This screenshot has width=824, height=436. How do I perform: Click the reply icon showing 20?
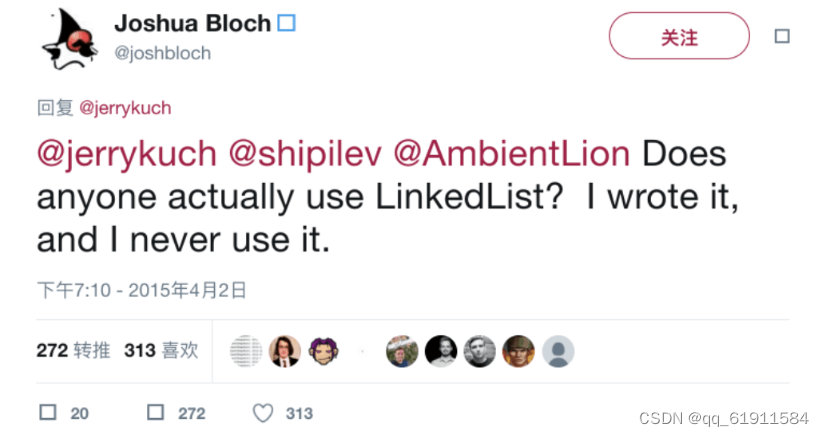tap(48, 412)
